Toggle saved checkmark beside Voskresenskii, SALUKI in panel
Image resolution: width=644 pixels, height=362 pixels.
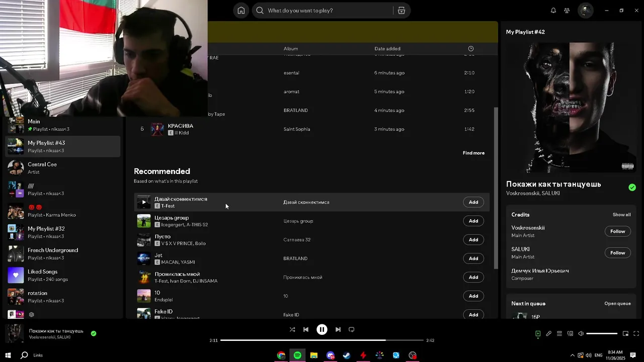pyautogui.click(x=632, y=188)
